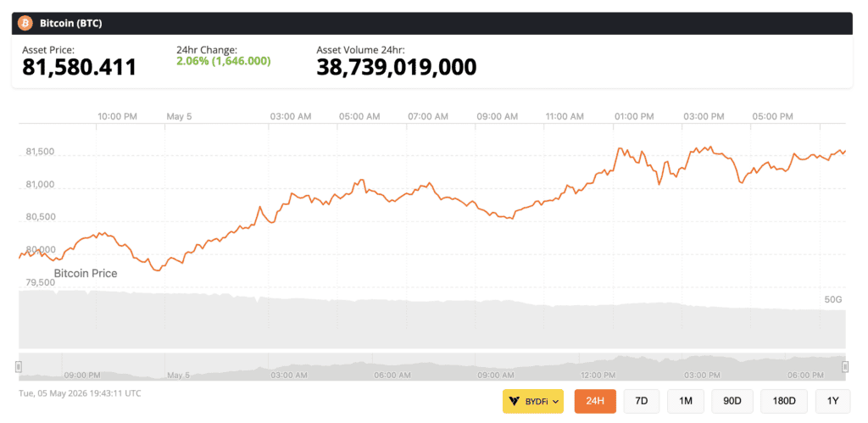This screenshot has width=868, height=423.
Task: Click the 79,500 price axis label
Action: tap(40, 282)
